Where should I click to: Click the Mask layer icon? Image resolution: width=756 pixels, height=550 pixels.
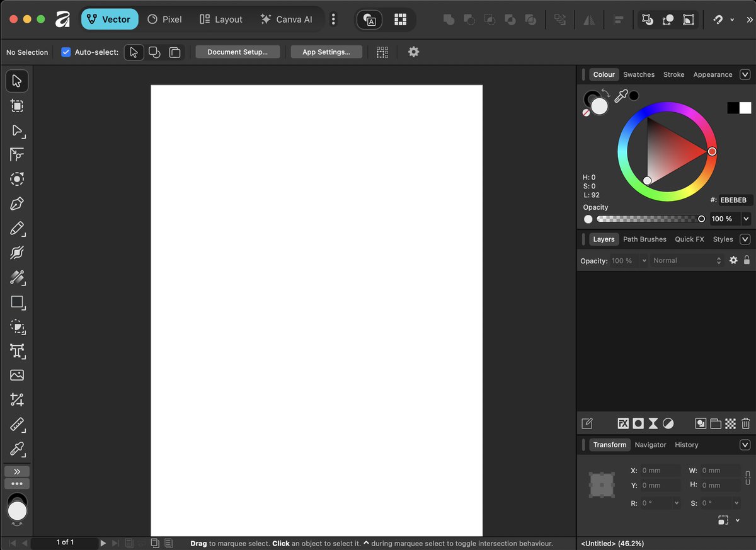[x=638, y=423]
